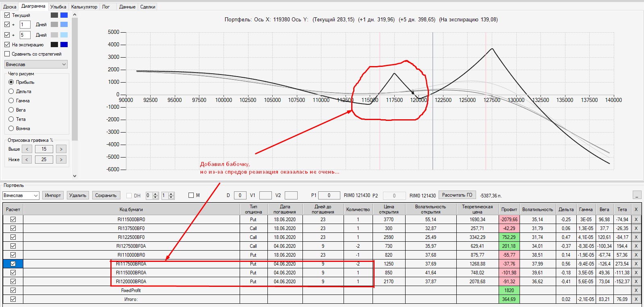
Task: Click the second day-offset field showing 5
Action: 25,35
